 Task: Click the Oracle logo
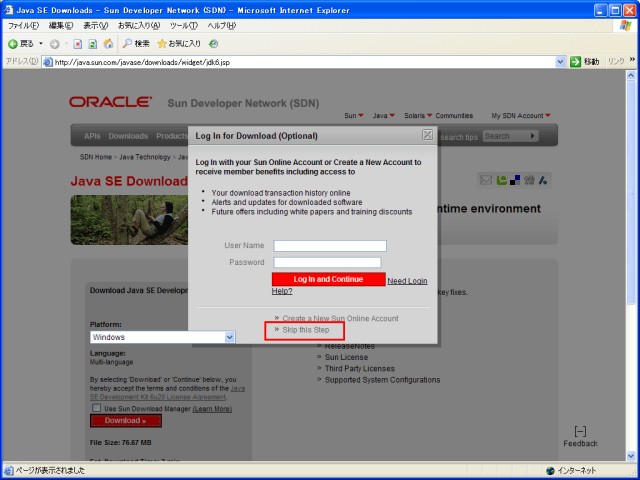click(x=110, y=102)
